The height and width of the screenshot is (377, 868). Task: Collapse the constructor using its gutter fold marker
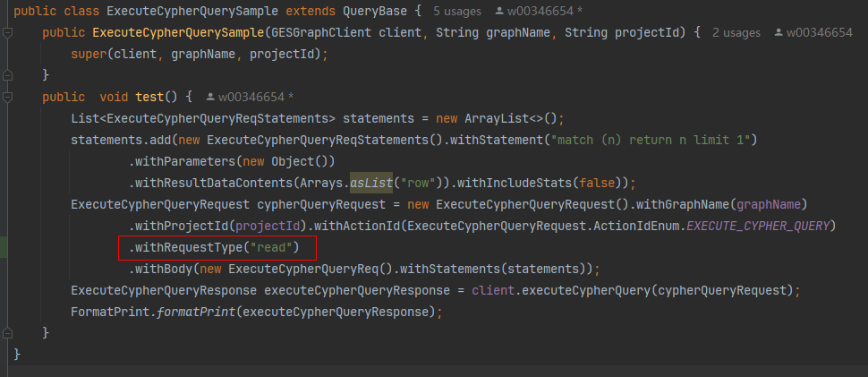click(x=7, y=33)
